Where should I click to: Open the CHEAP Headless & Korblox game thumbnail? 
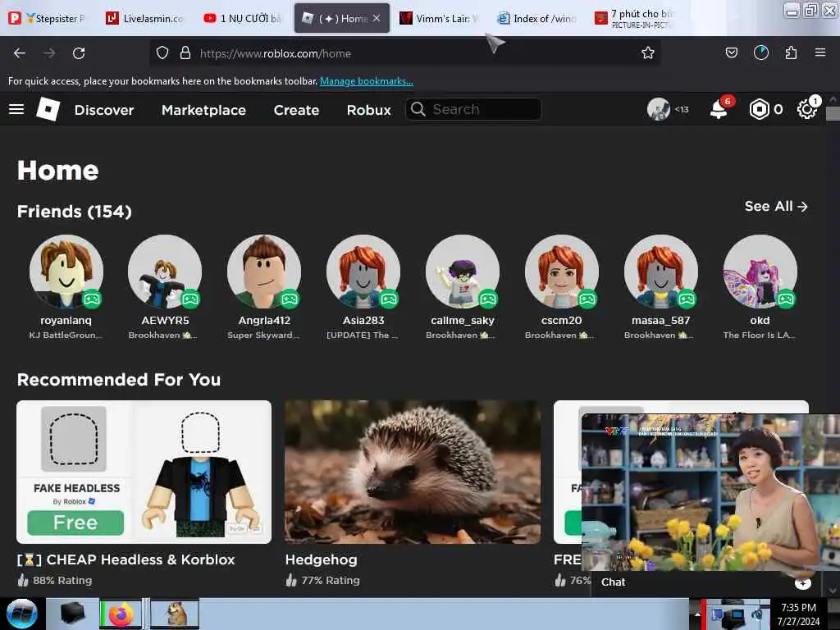(x=144, y=472)
